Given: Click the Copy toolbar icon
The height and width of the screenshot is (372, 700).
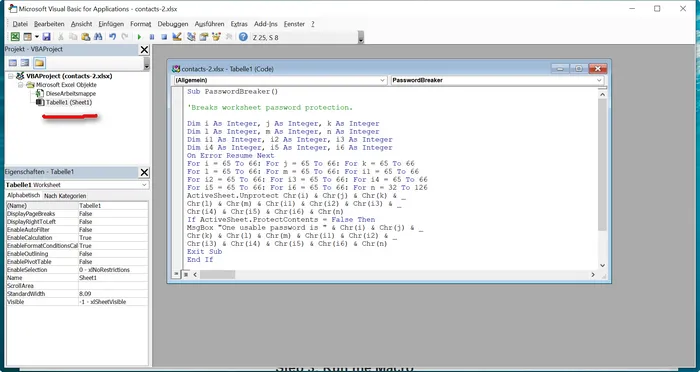Looking at the screenshot, I should (73, 37).
